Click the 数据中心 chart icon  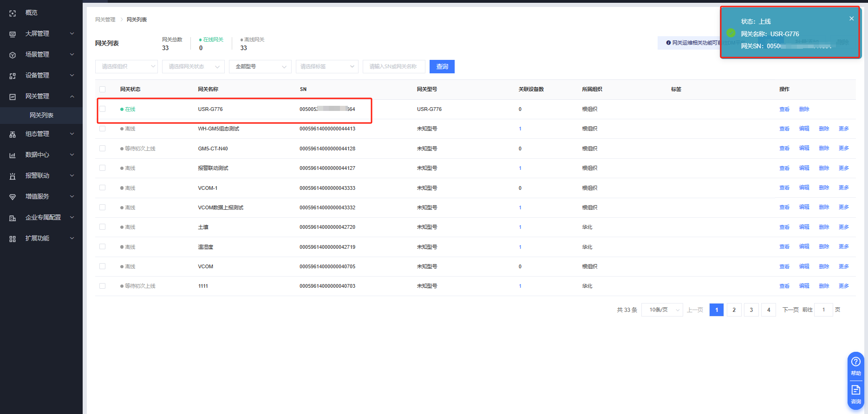(13, 155)
